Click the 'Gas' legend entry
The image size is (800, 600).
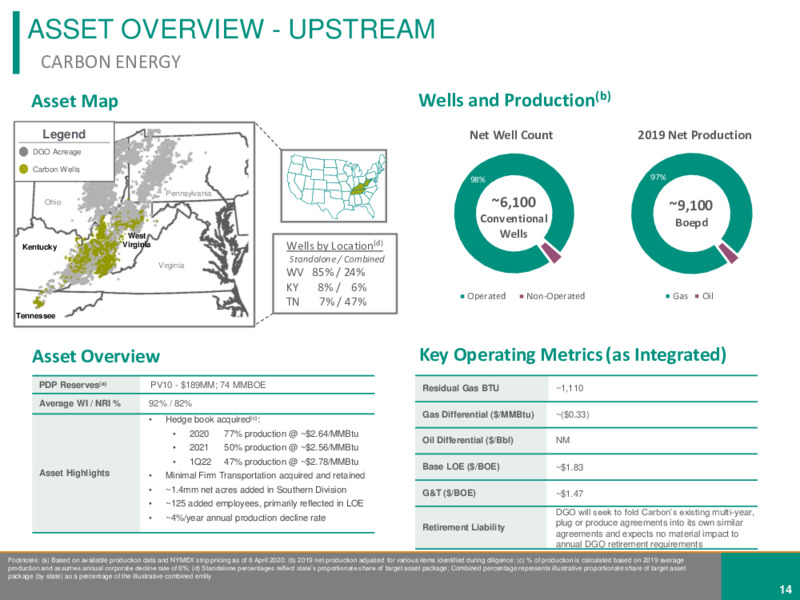pos(677,296)
